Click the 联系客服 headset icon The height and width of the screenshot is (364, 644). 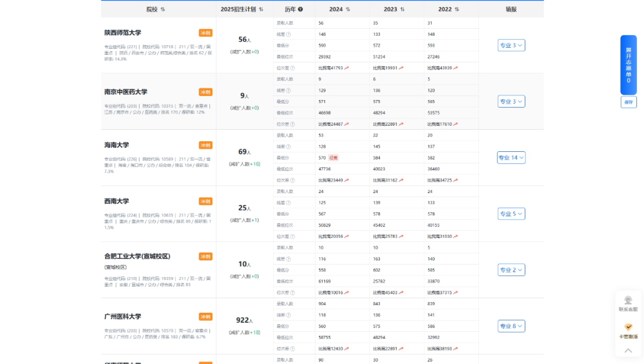(x=628, y=300)
